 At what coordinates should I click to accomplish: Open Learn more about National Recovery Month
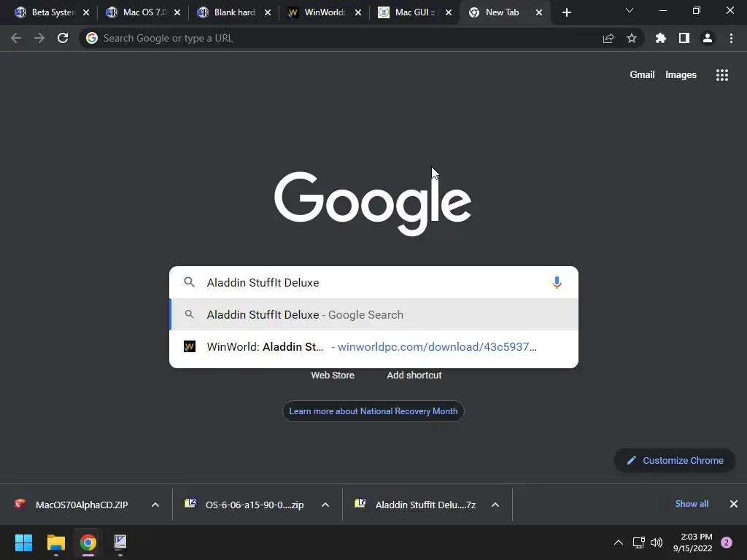point(373,411)
